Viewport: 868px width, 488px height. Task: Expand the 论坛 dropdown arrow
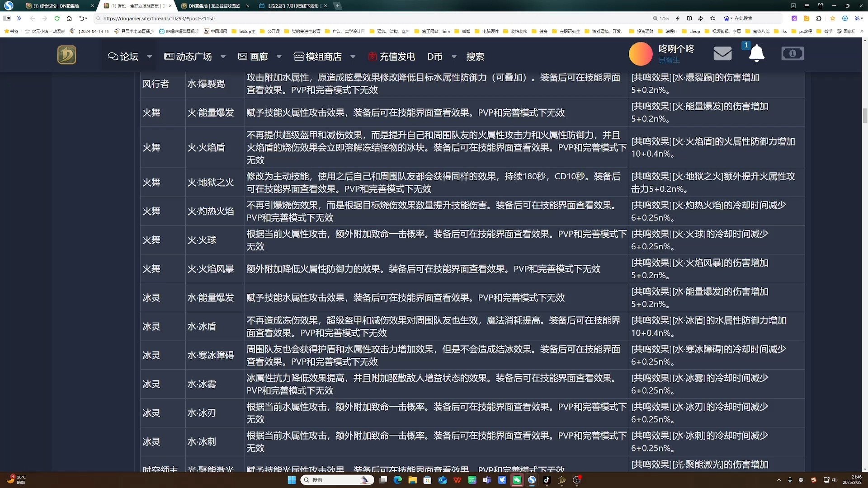(149, 57)
